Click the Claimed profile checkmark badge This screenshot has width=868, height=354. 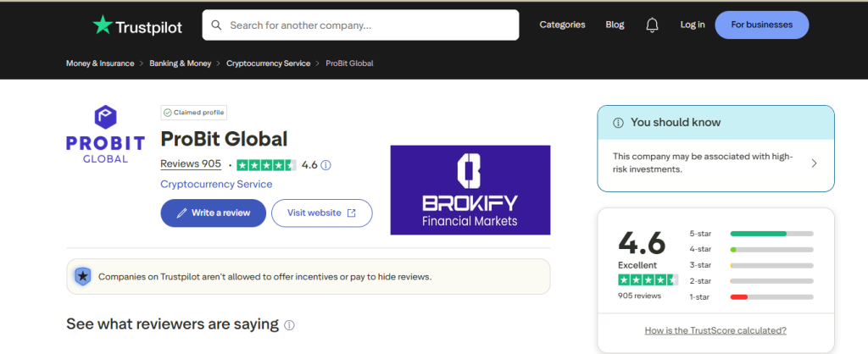tap(193, 113)
